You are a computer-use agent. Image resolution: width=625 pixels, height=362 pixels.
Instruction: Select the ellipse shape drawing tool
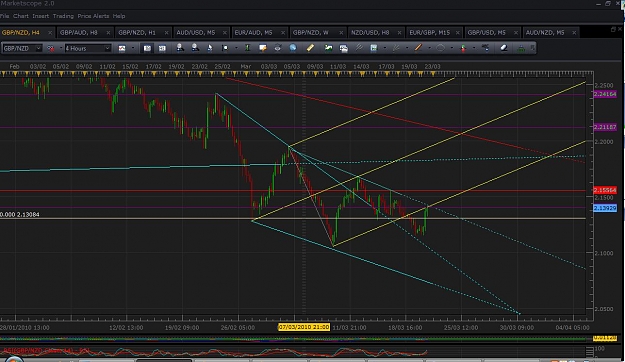(x=440, y=48)
